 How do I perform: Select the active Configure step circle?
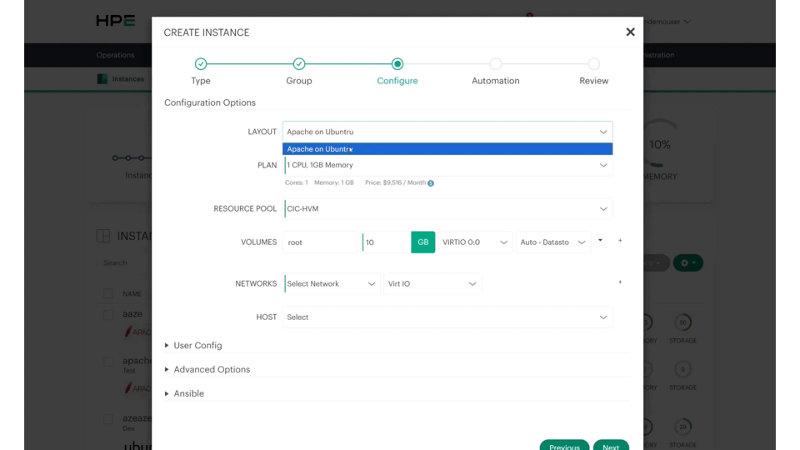[x=397, y=64]
